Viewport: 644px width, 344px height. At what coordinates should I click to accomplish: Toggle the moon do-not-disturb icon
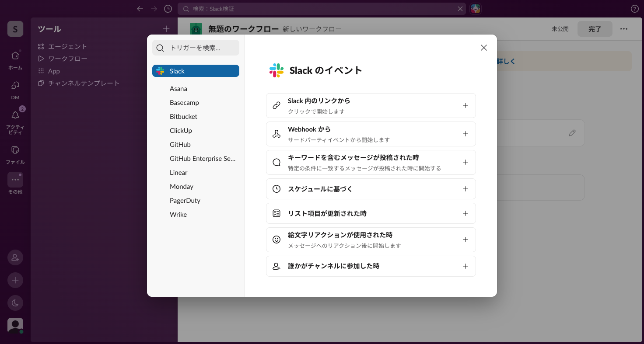pos(15,303)
